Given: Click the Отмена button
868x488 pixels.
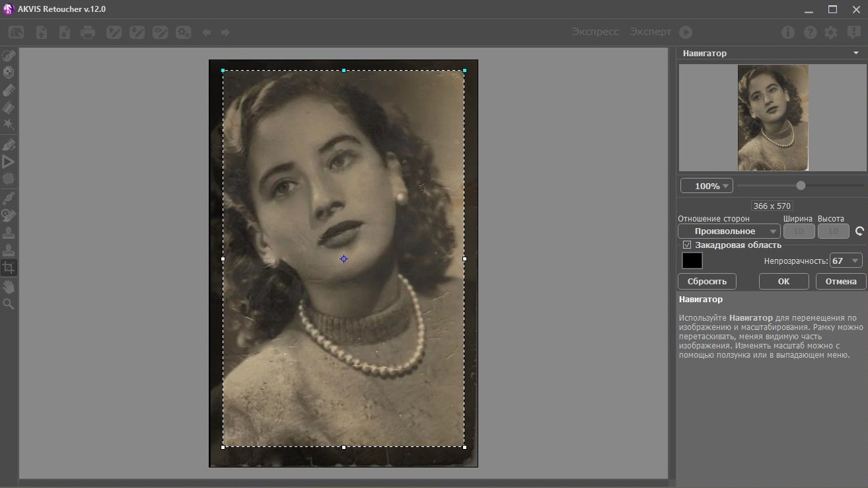Looking at the screenshot, I should [x=841, y=281].
